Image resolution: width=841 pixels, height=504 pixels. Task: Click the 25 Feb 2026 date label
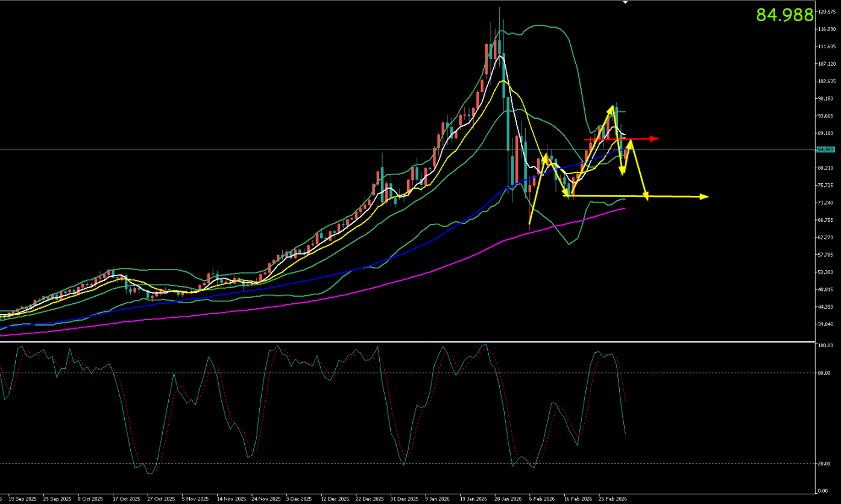coord(612,499)
